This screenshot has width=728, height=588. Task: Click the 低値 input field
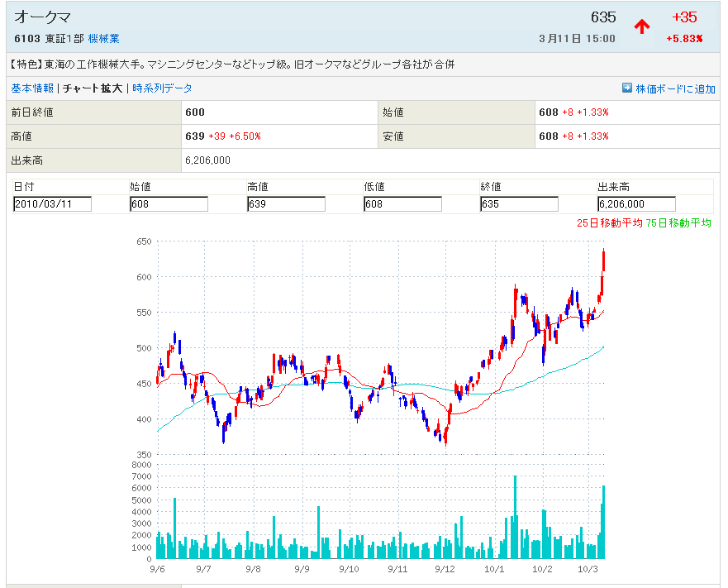[x=402, y=204]
